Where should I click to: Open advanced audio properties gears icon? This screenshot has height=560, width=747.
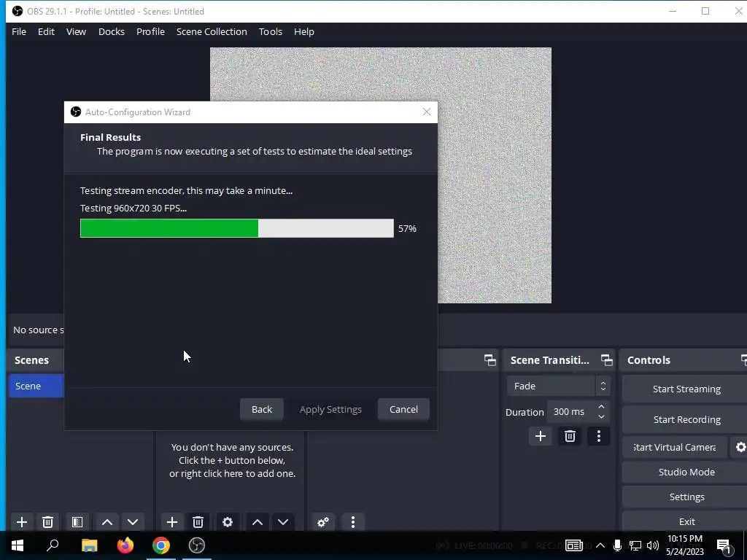[x=323, y=522]
